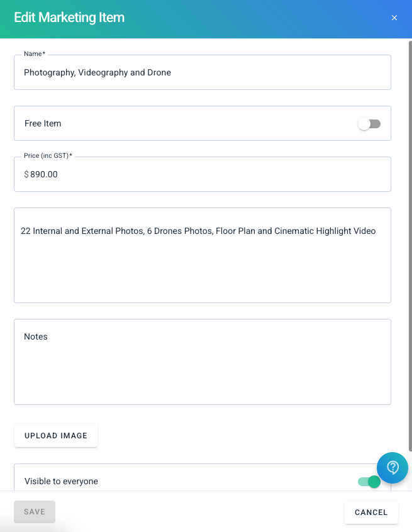412x532 pixels.
Task: Click the Price (inc GST)* label
Action: point(48,155)
